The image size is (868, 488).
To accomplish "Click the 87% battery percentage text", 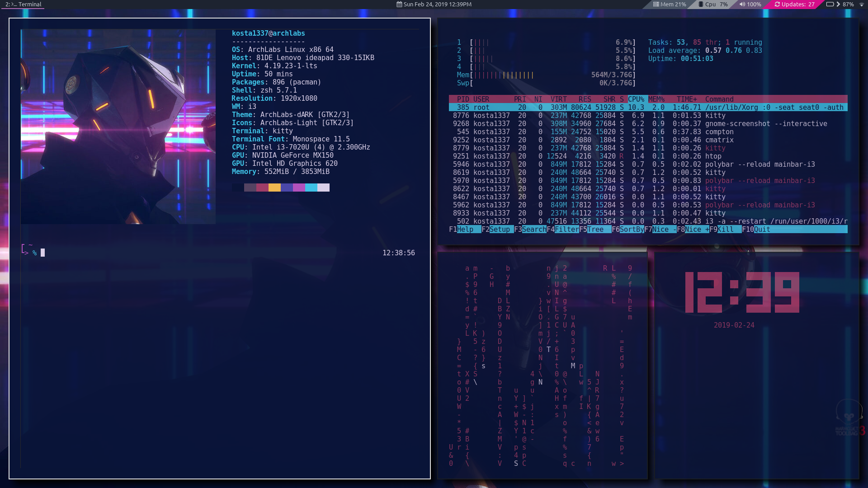I will coord(848,4).
